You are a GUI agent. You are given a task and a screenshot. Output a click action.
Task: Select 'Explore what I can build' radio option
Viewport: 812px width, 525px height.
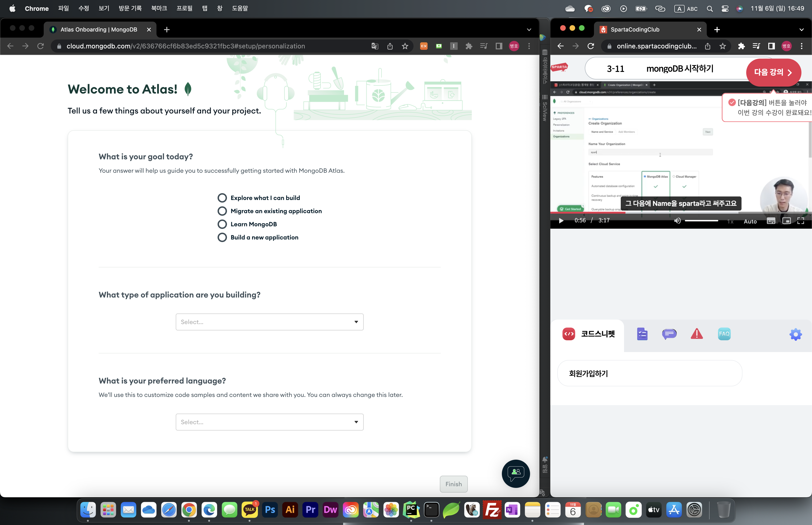tap(222, 198)
